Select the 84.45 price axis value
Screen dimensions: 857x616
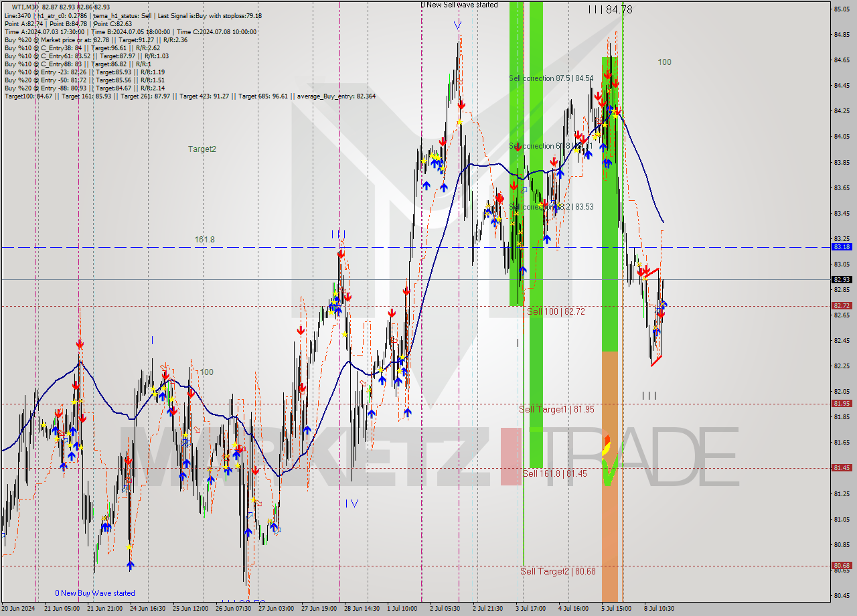(x=841, y=86)
